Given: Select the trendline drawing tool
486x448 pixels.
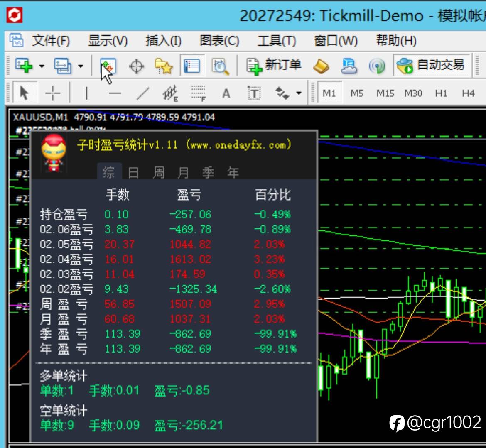Looking at the screenshot, I should click(142, 93).
